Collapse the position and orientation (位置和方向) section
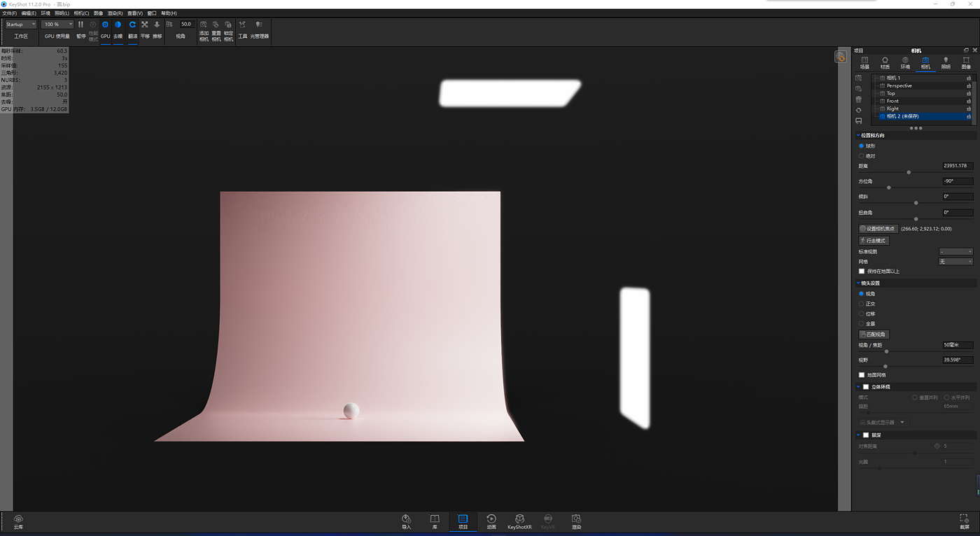Screen dimensions: 980x536 point(859,136)
